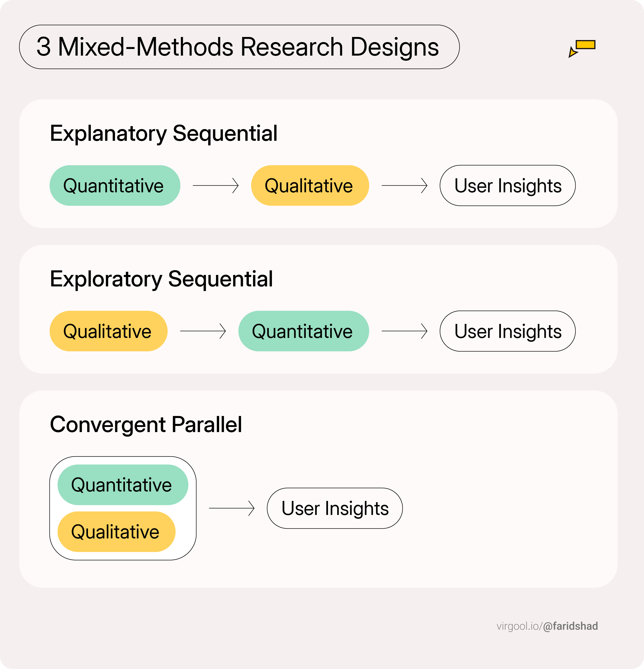Image resolution: width=644 pixels, height=669 pixels.
Task: Open User Insights in the Convergent Parallel section
Action: (334, 508)
